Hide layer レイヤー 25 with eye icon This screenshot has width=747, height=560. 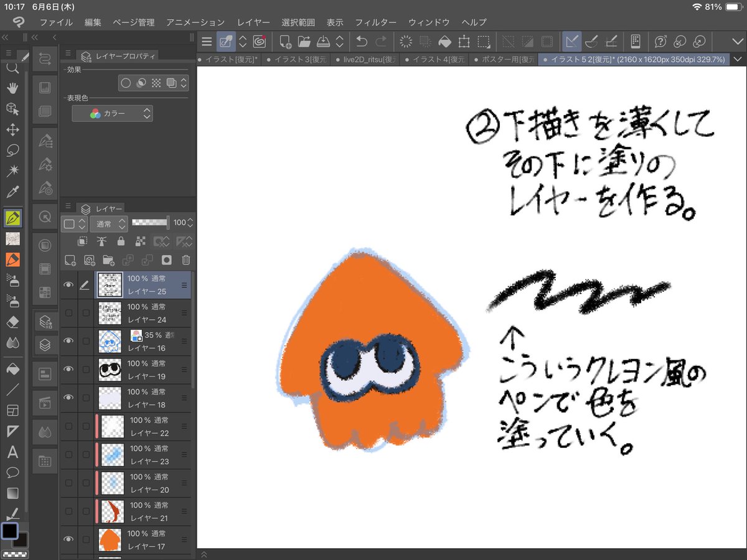point(68,284)
